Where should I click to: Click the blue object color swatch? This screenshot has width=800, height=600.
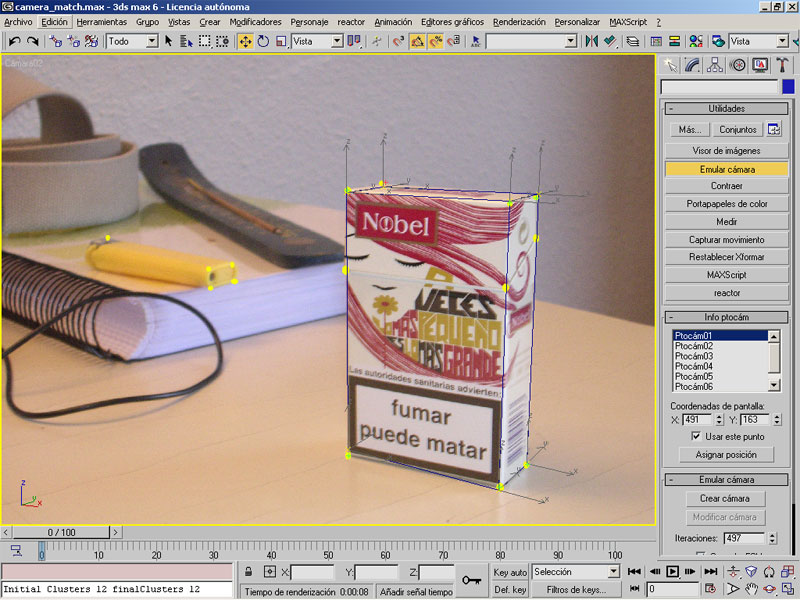pyautogui.click(x=788, y=87)
